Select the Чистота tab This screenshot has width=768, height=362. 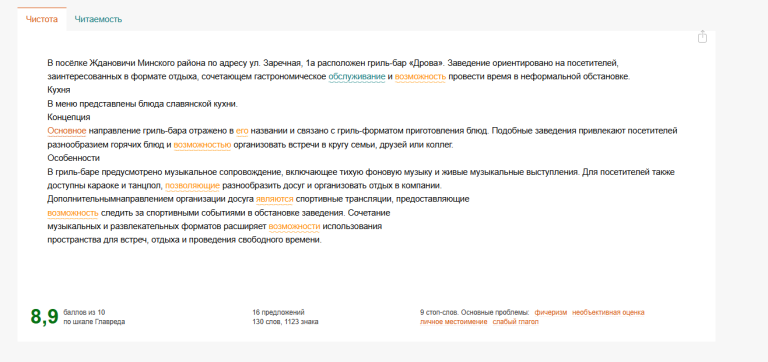(42, 19)
